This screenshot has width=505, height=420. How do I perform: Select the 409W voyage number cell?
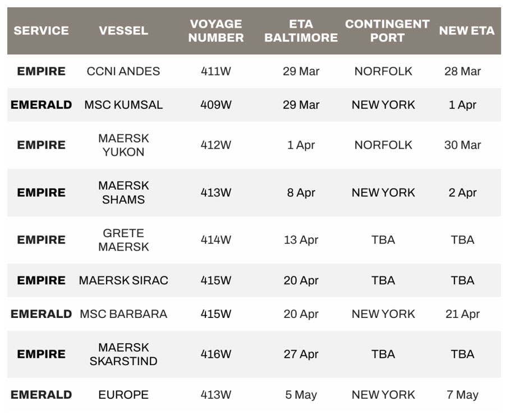pos(216,105)
